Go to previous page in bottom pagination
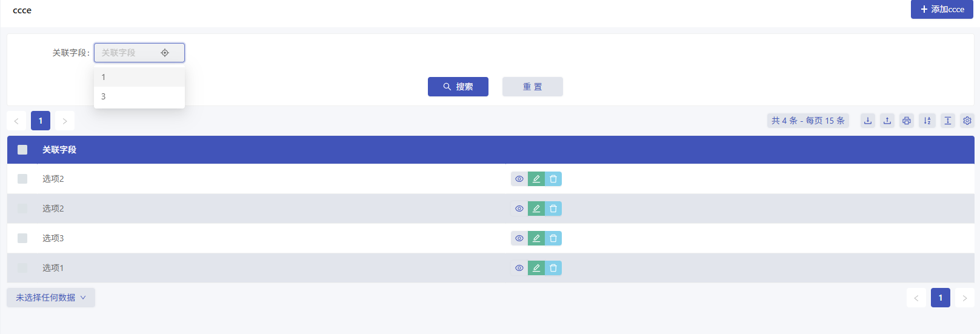The image size is (980, 334). 916,298
